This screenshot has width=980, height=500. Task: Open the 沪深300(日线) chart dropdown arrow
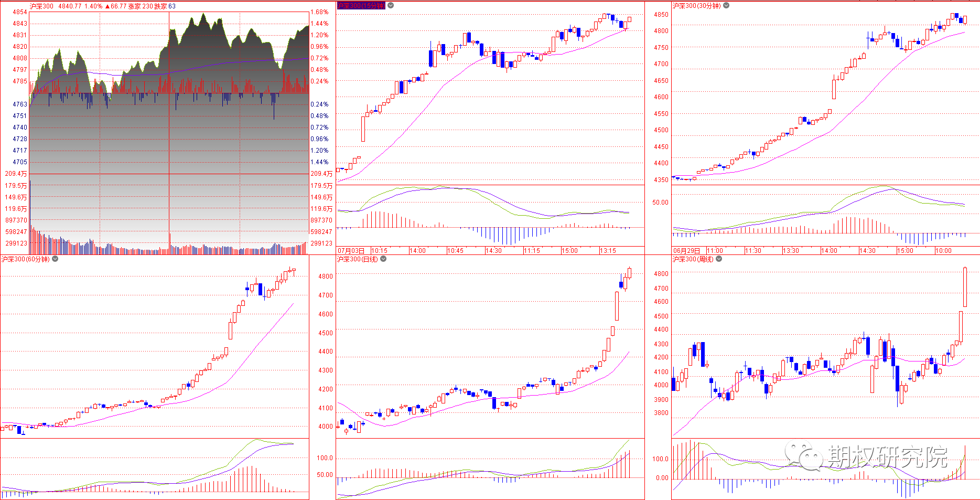pos(383,259)
